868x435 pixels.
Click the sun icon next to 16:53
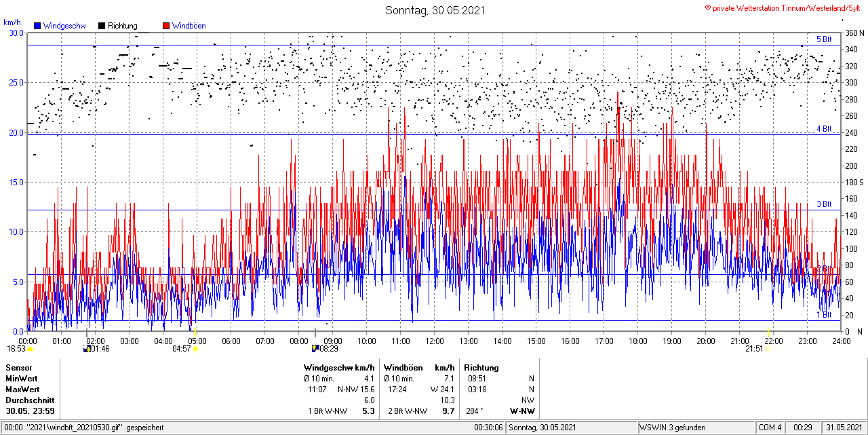tap(30, 349)
